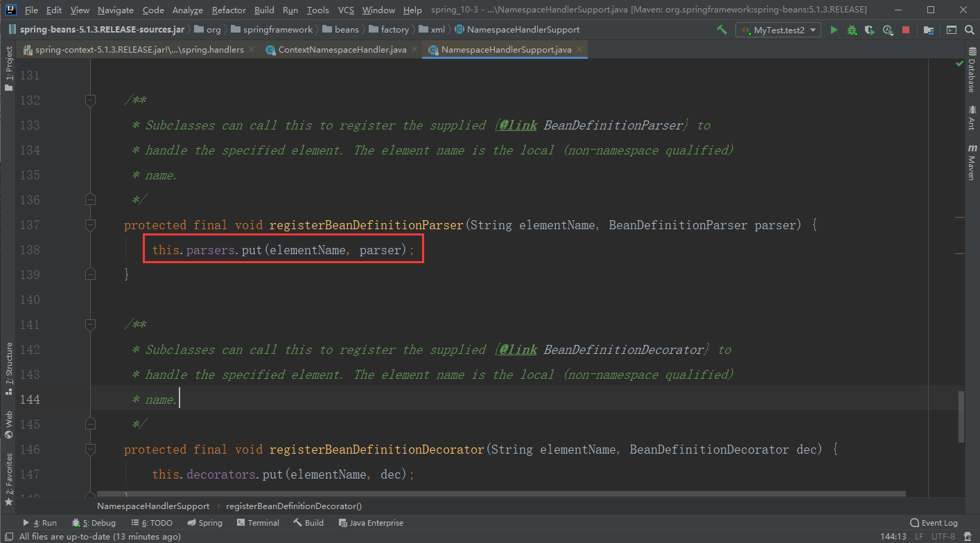Select spring-beans-5.1.3.RELEASE-sources.jar breadcrumb
Screen dimensions: 980x543
(x=96, y=30)
